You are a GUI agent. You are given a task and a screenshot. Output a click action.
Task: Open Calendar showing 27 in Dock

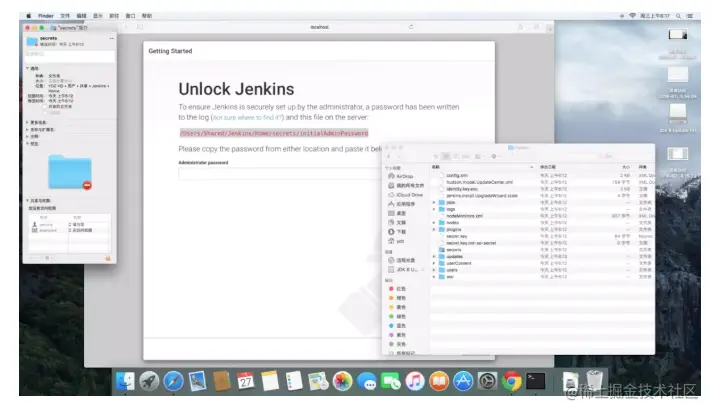(246, 381)
